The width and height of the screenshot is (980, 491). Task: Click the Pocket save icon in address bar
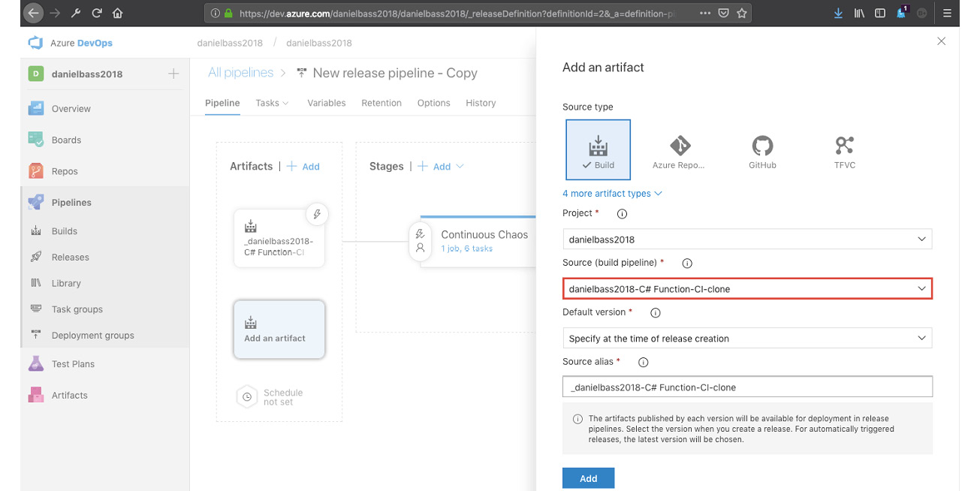point(723,13)
